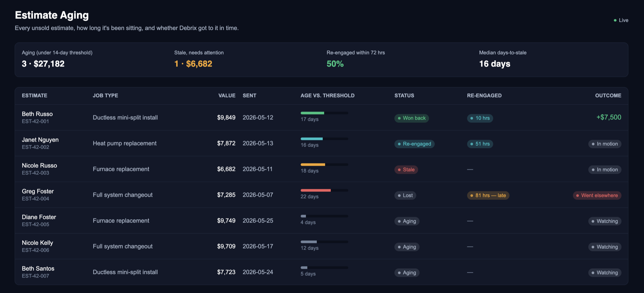Click the Went elsewhere outcome badge

click(597, 195)
